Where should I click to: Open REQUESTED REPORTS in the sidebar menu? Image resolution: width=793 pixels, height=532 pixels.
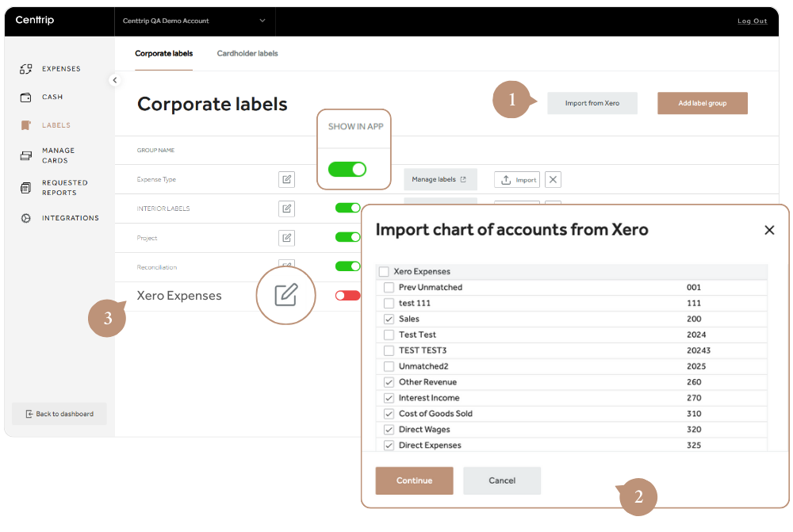tap(65, 188)
